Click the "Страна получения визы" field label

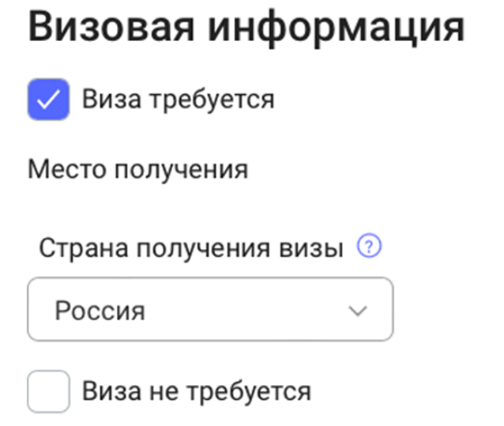[x=191, y=249]
